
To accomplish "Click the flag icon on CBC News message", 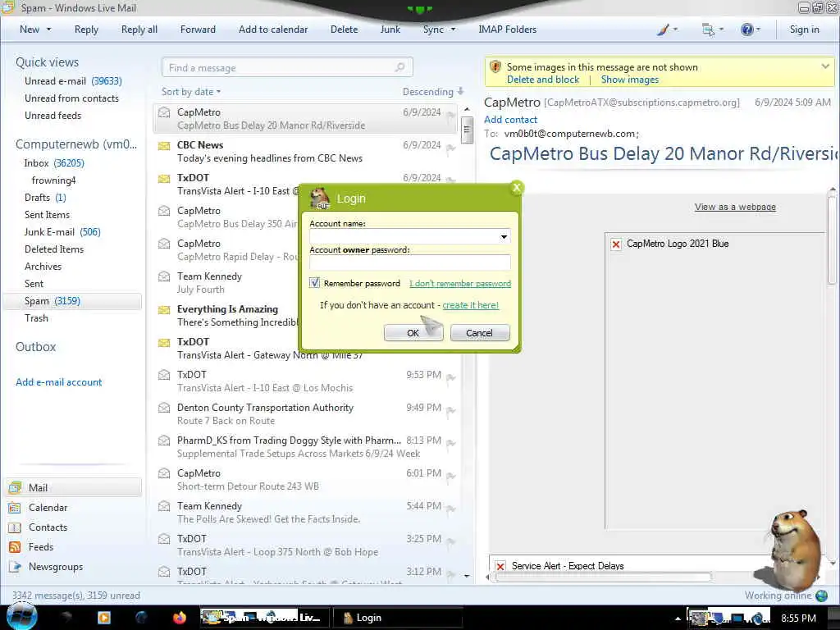I will tap(450, 148).
